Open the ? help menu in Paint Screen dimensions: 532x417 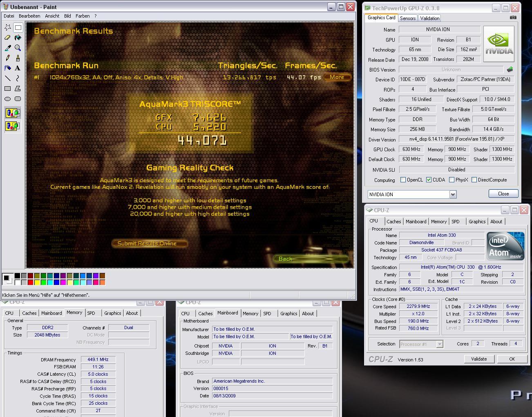(96, 16)
